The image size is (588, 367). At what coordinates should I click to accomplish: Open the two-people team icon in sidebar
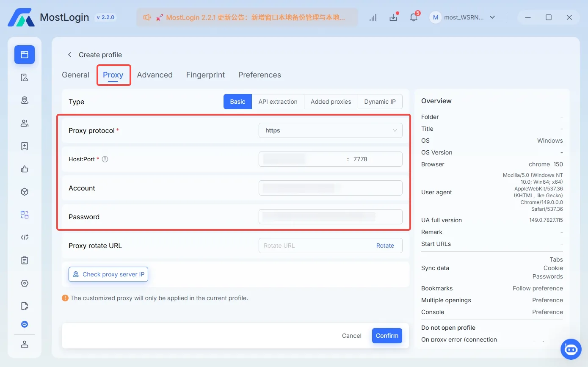pyautogui.click(x=25, y=123)
